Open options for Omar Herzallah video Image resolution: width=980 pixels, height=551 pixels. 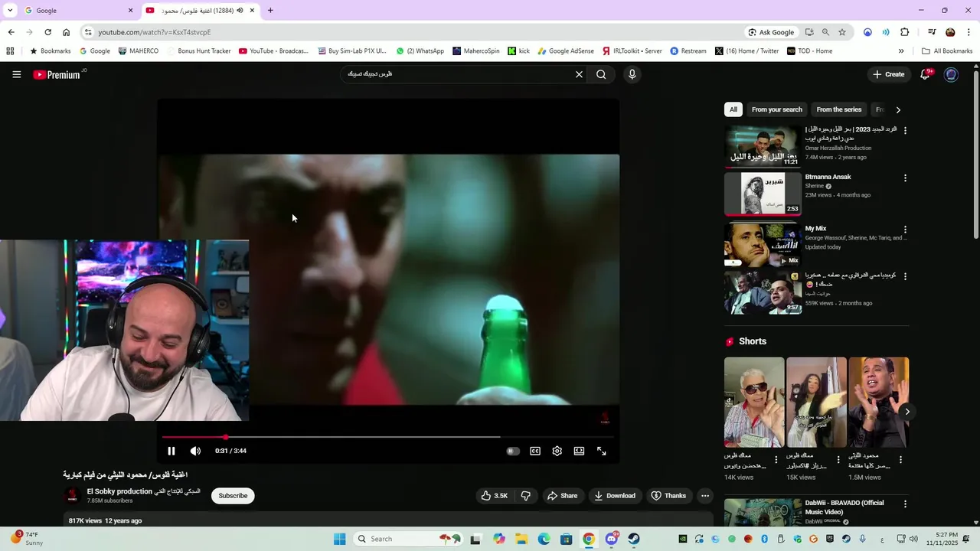(905, 130)
